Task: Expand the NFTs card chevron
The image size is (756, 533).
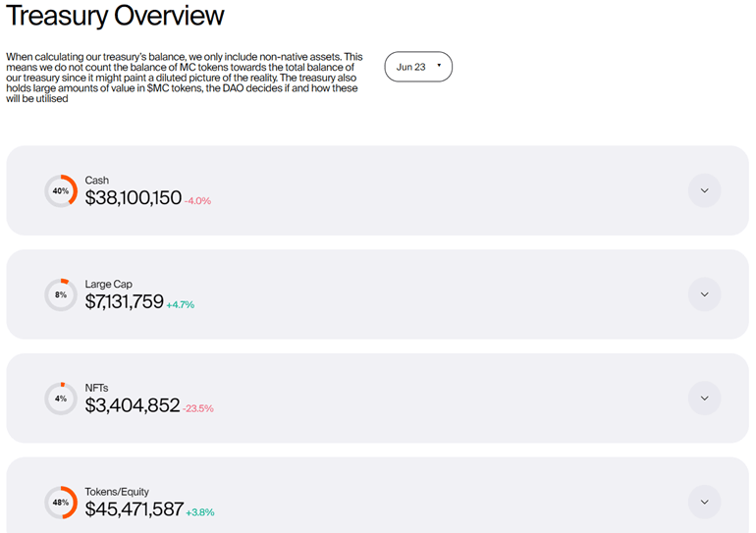Action: tap(704, 399)
